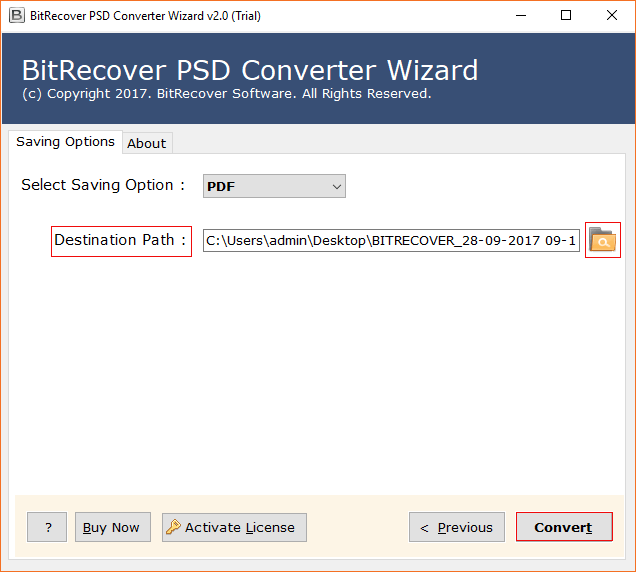636x572 pixels.
Task: Open the Select Saving Option dropdown
Action: tap(274, 186)
